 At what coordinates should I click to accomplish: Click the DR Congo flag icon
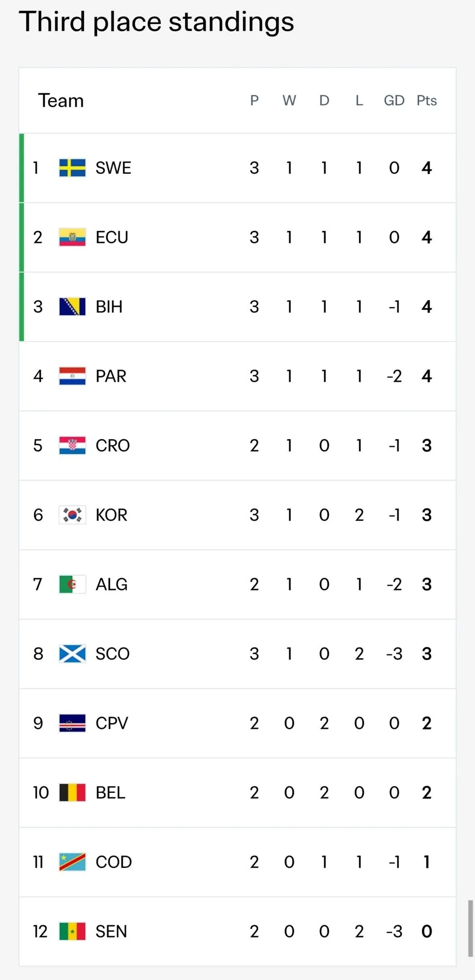(x=72, y=862)
